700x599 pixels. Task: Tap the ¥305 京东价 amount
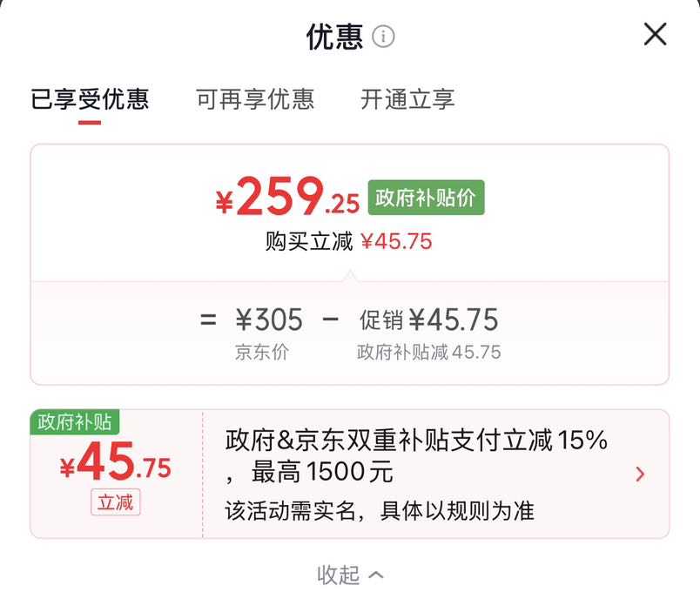click(x=269, y=320)
